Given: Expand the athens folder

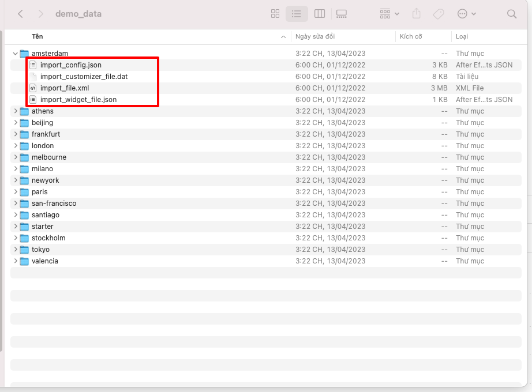Looking at the screenshot, I should click(x=15, y=111).
